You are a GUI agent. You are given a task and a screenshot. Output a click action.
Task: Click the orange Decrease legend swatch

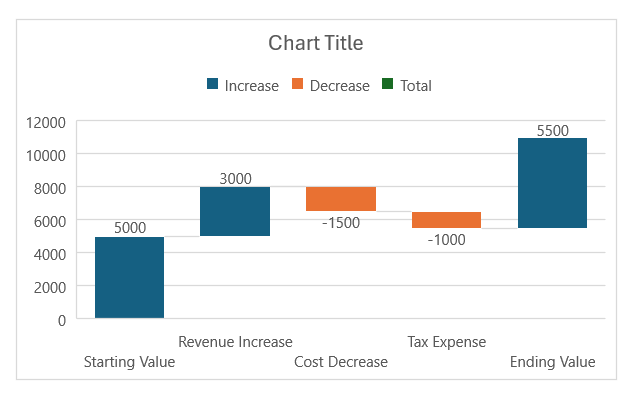click(298, 84)
